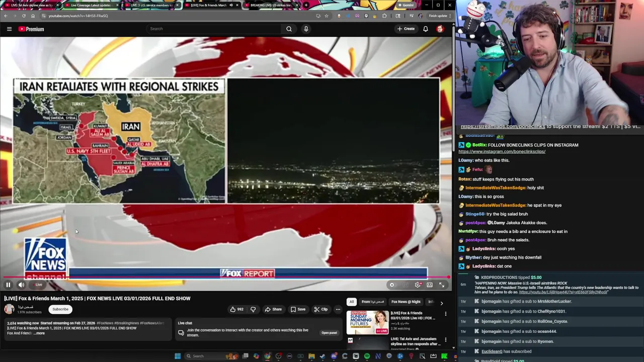Viewport: 644px width, 362px height.
Task: Toggle subtitles in the video player
Action: [x=405, y=285]
